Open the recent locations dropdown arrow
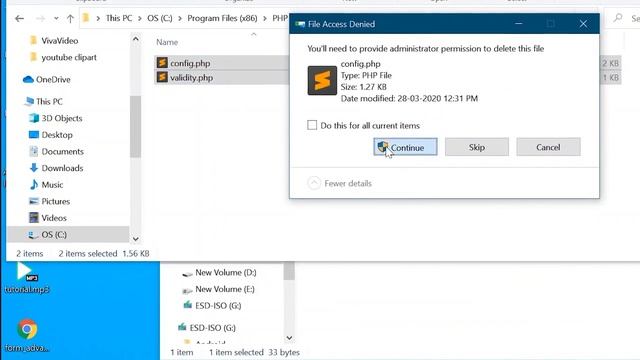Image resolution: width=640 pixels, height=360 pixels. pyautogui.click(x=56, y=18)
